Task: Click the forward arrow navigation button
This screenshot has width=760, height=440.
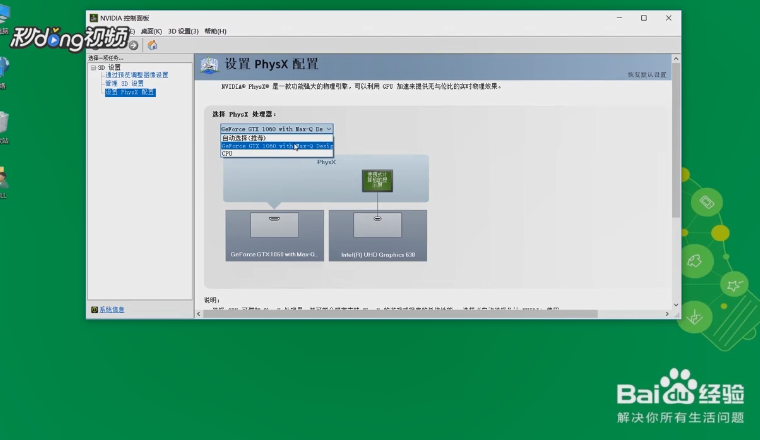Action: [x=133, y=45]
